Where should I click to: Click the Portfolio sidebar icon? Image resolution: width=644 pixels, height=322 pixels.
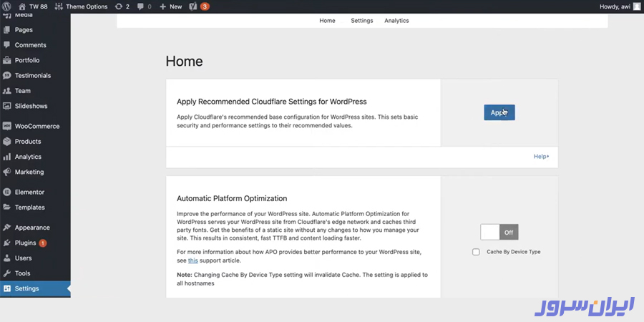pos(6,60)
